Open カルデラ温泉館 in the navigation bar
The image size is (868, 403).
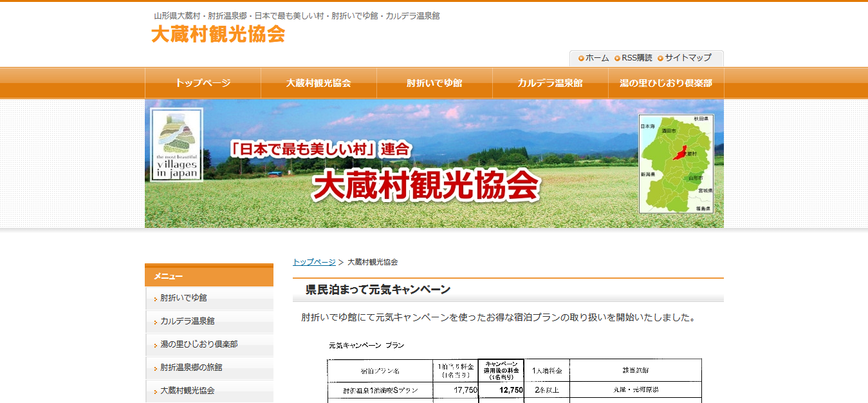tap(550, 83)
